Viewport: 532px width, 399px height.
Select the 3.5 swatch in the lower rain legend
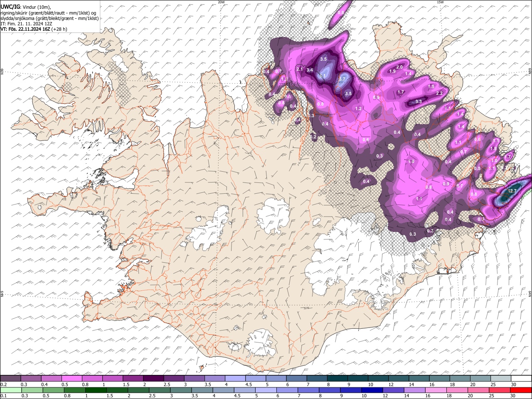[x=202, y=390]
